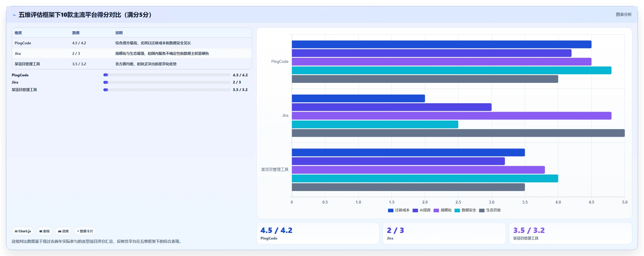Click Jira's 生态开放 gray bar
Viewport: 644px width, 256px height.
point(458,133)
